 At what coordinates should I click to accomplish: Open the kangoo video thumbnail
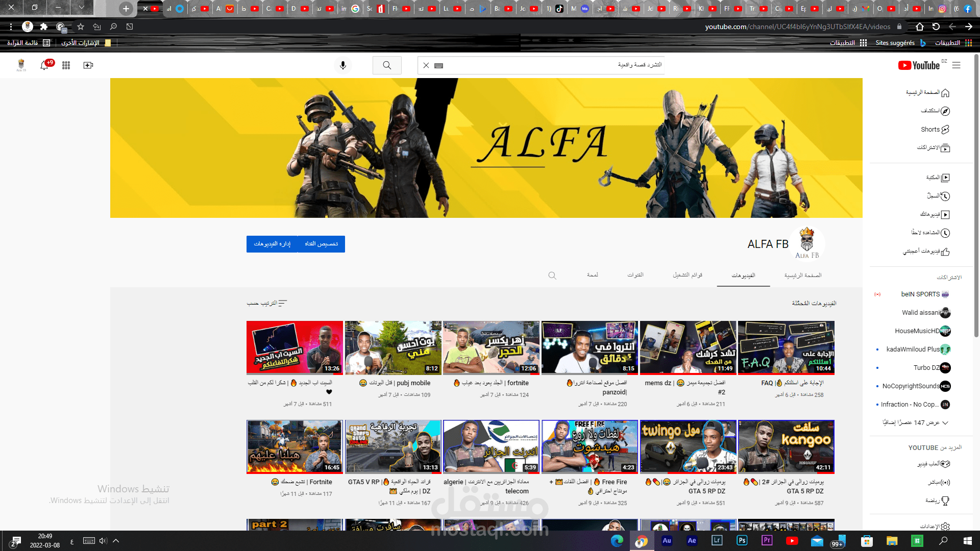[x=786, y=447]
